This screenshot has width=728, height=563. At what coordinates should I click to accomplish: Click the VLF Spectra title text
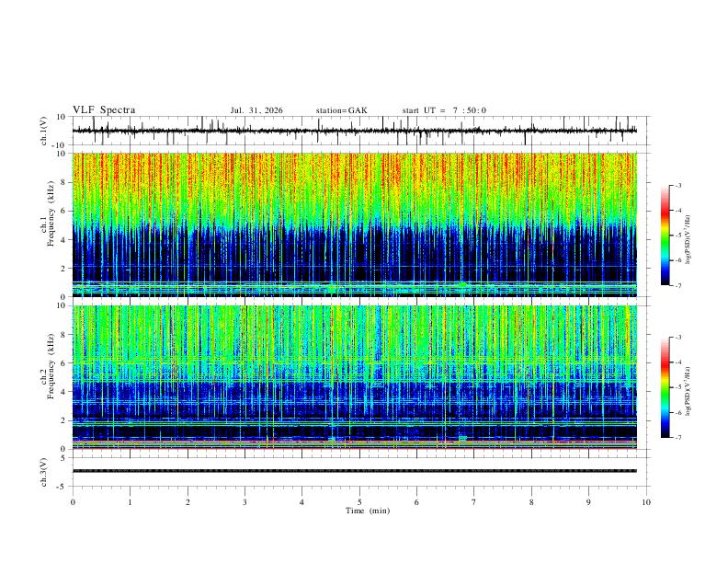point(104,110)
